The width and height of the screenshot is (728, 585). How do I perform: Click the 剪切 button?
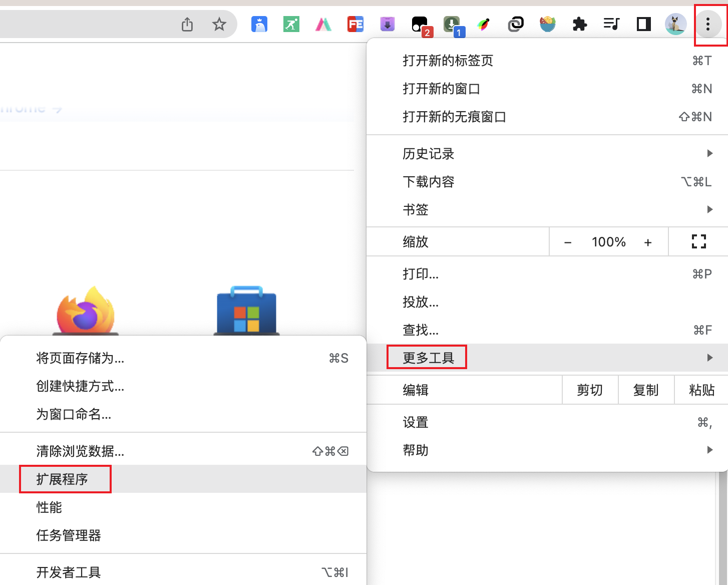[590, 390]
